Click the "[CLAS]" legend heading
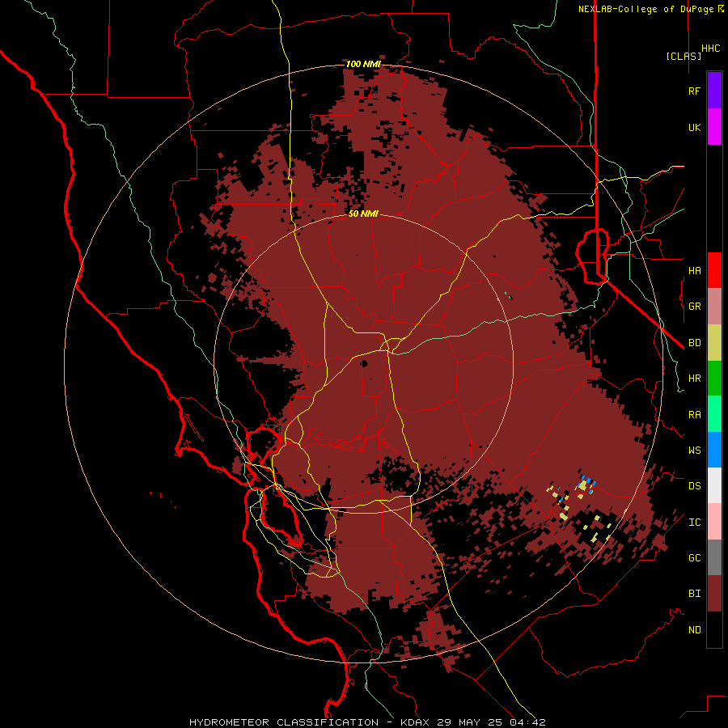 pyautogui.click(x=684, y=56)
